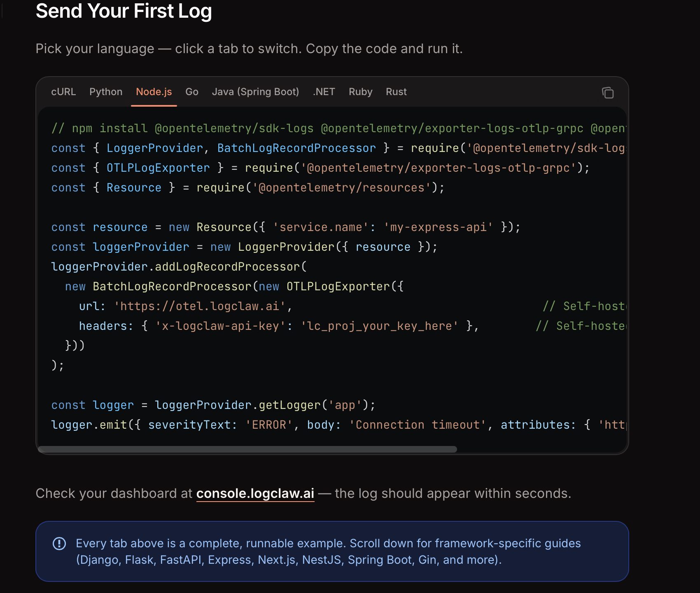Click the 'lc_proj_your_key_here' API key placeholder

coord(380,326)
